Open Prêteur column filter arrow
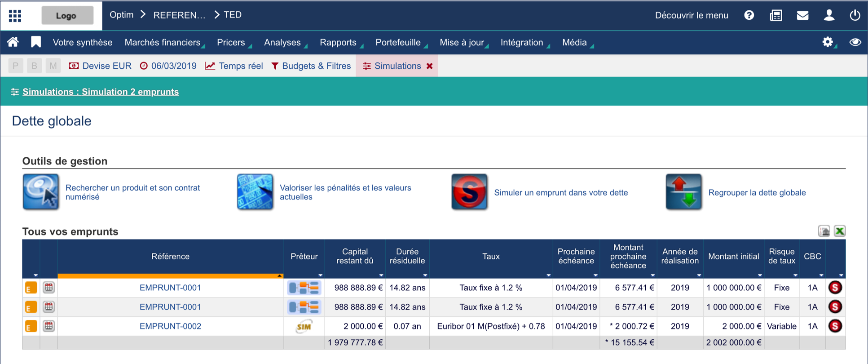The image size is (868, 364). click(x=320, y=275)
